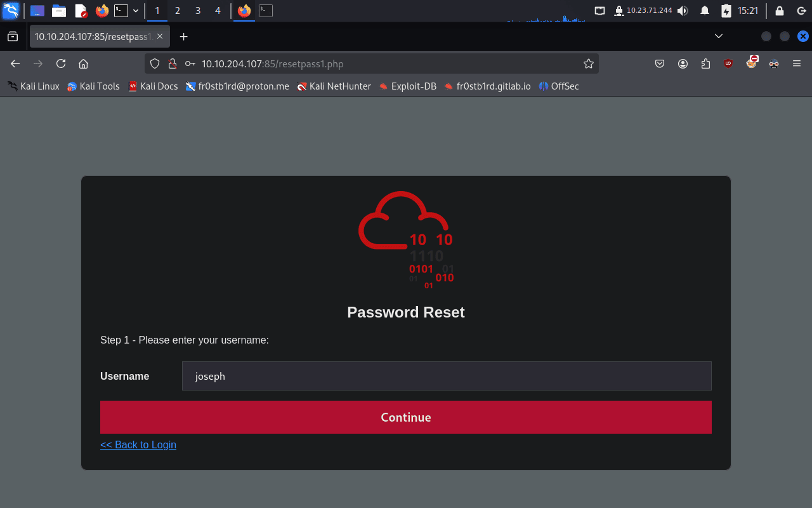
Task: Toggle the system volume speaker icon
Action: 683,11
